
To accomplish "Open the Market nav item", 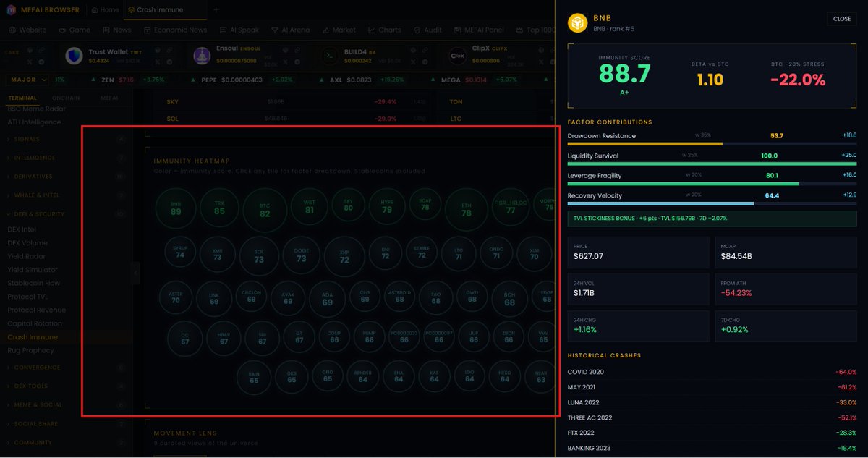I will 339,30.
